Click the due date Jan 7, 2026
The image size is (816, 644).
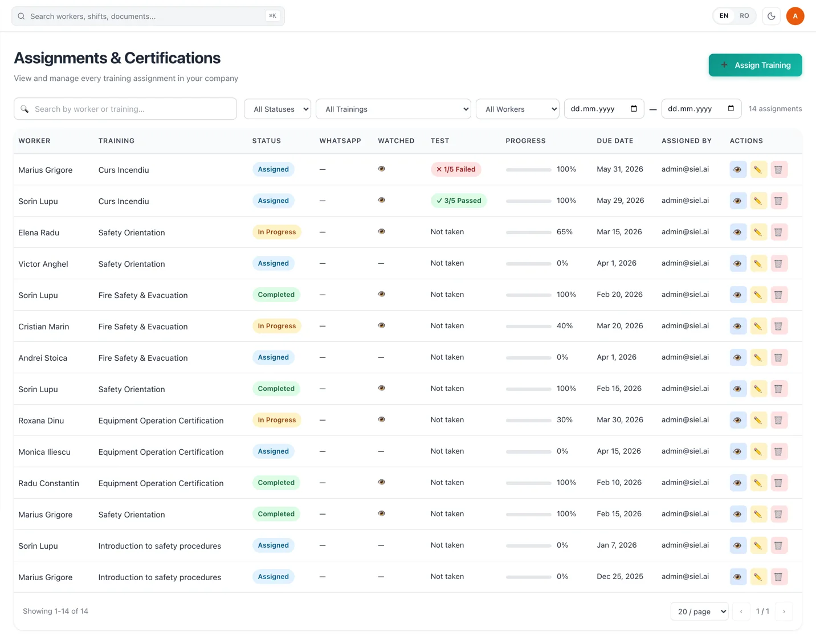click(617, 545)
